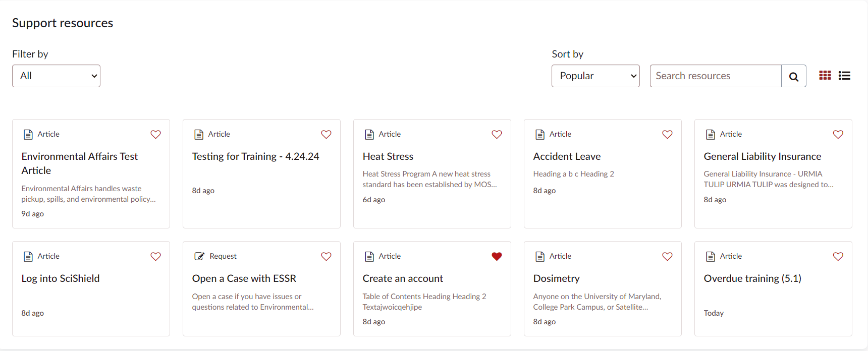
Task: Favorite the Log into SciShield article
Action: (155, 256)
